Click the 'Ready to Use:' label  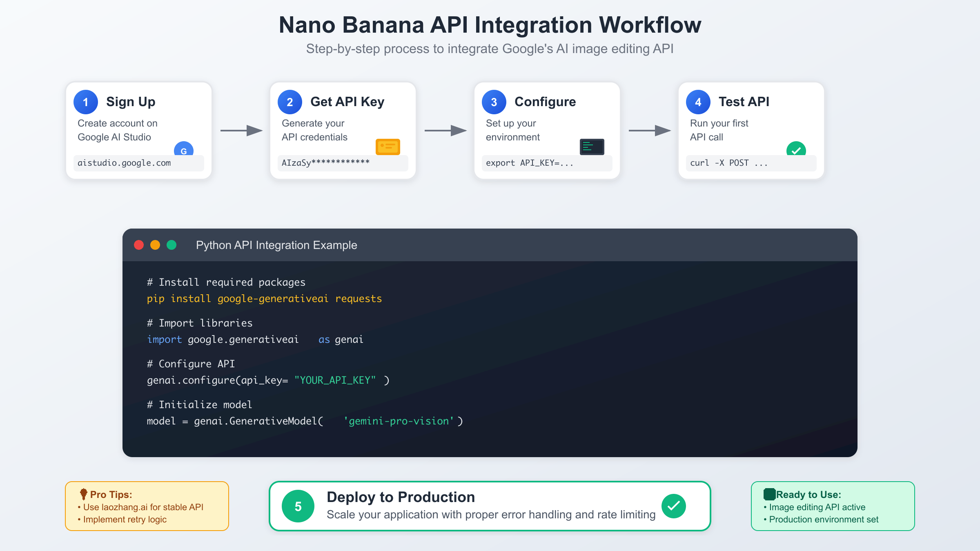[808, 495]
